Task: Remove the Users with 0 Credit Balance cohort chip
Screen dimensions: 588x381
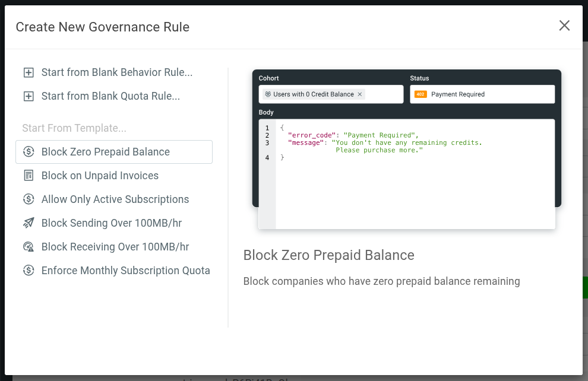Action: click(x=360, y=94)
